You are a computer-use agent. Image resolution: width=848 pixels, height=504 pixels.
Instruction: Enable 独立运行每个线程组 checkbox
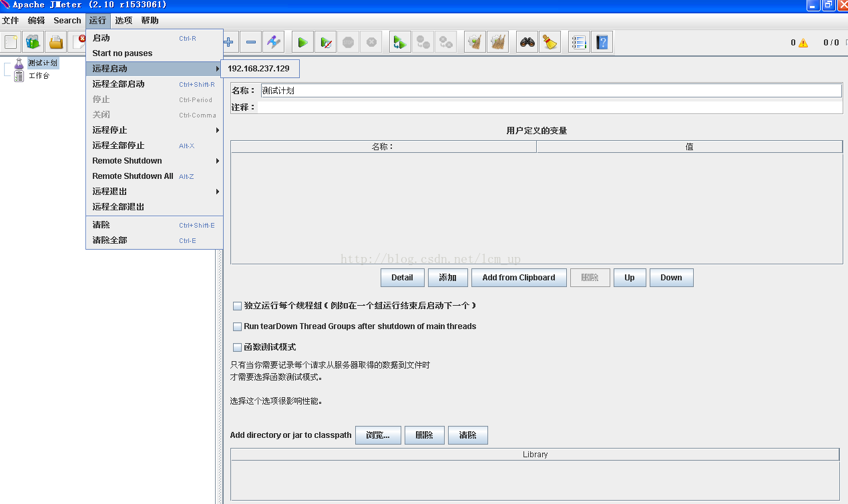click(237, 306)
